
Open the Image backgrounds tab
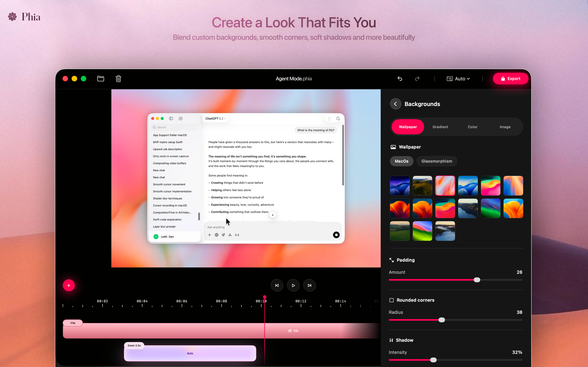tap(505, 127)
